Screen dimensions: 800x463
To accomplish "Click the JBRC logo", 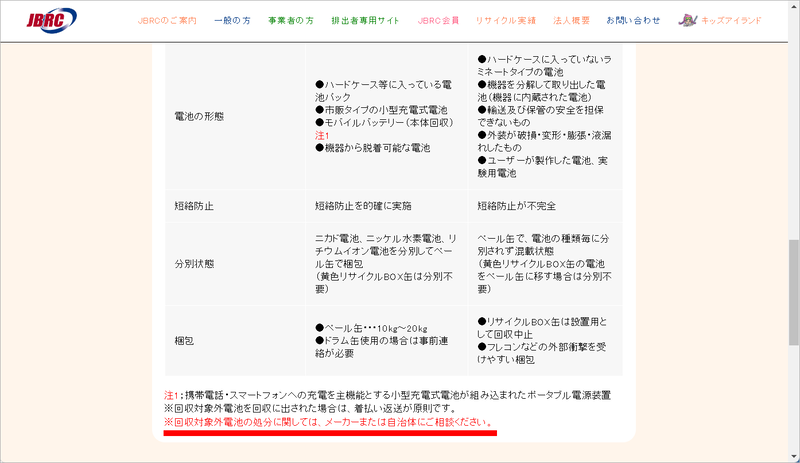I will pyautogui.click(x=52, y=20).
